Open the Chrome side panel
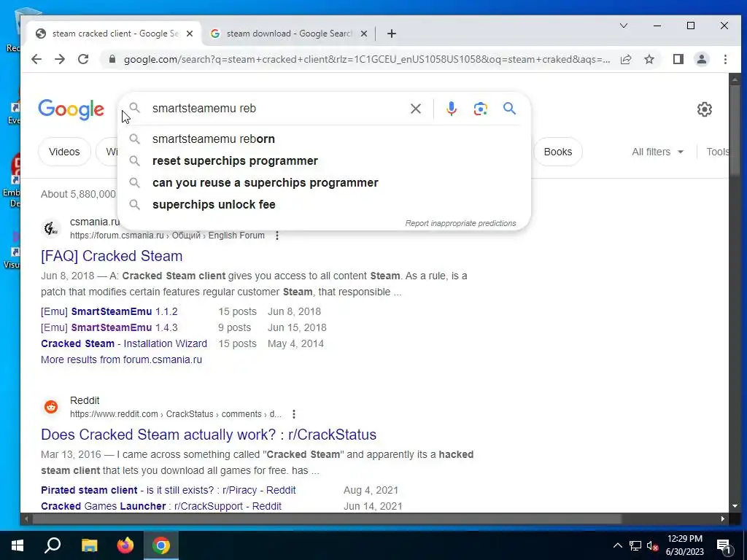747x560 pixels. pyautogui.click(x=678, y=59)
